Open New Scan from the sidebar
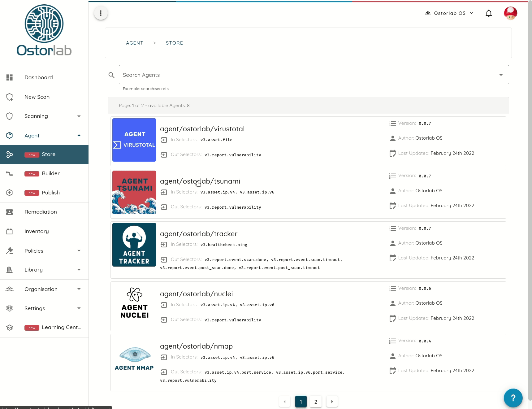The height and width of the screenshot is (409, 532). (44, 97)
